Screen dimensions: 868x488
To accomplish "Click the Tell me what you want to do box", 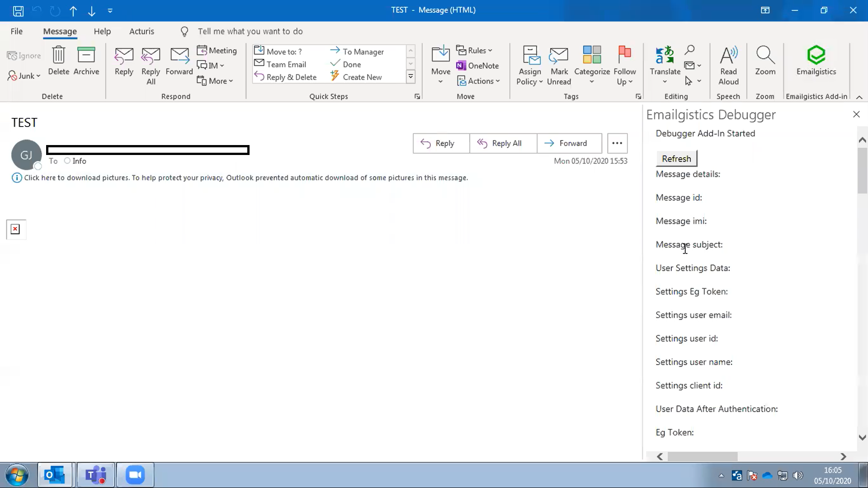I will point(250,31).
